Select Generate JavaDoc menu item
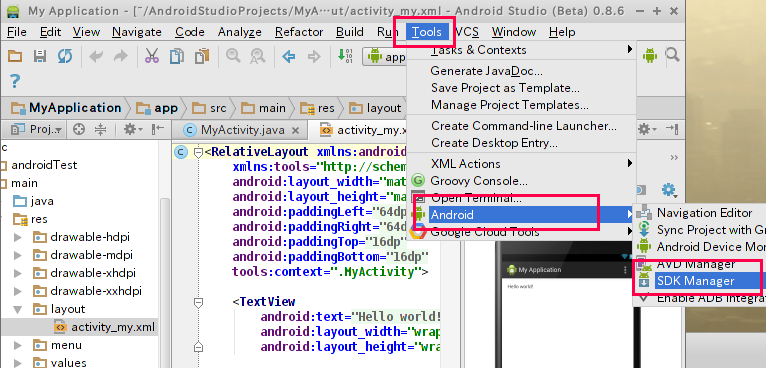The height and width of the screenshot is (368, 766). point(522,71)
